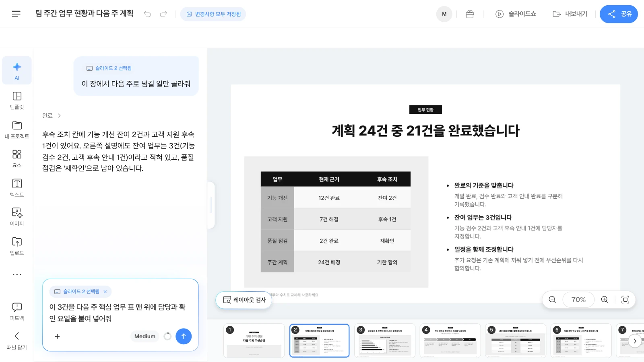Select slide 1 thumbnail
Screen dimensions: 644x362
[x=254, y=341]
